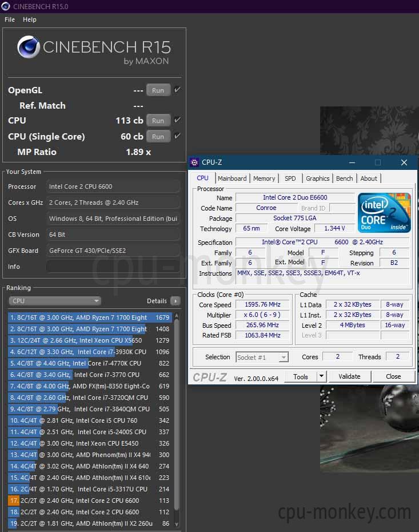The width and height of the screenshot is (419, 532).
Task: Select ranking row 18 Core 2 CPU 6600 score 112
Action: pos(90,513)
